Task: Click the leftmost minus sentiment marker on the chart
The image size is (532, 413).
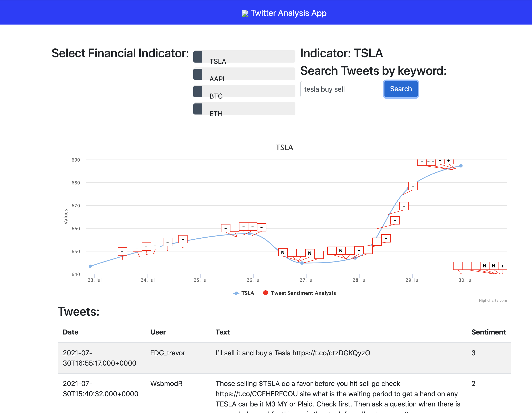Action: 122,251
